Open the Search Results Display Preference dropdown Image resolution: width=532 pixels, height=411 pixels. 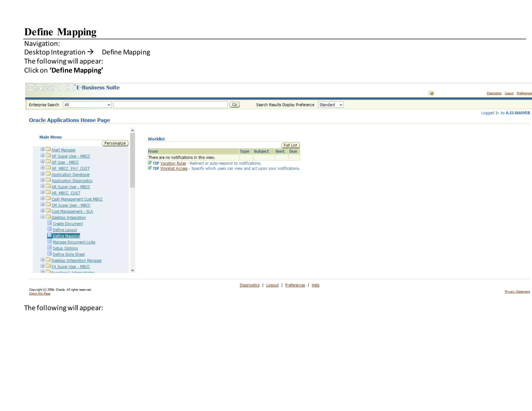pyautogui.click(x=331, y=105)
